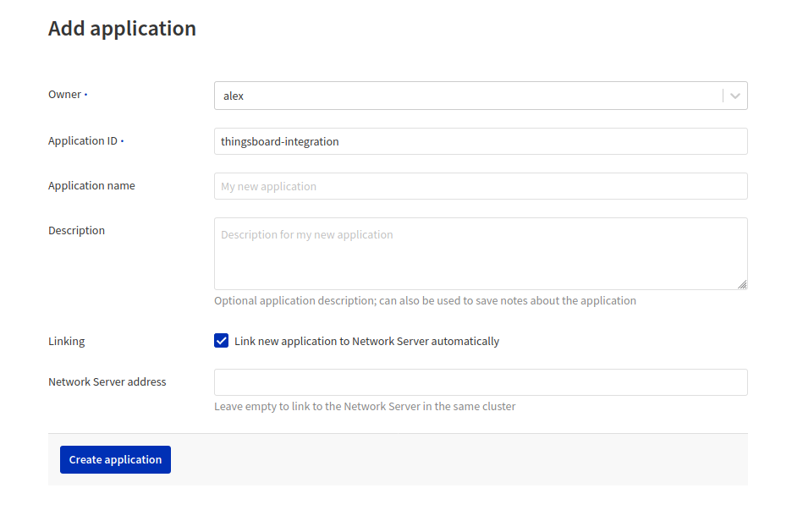
Task: Click the Application ID label
Action: tap(83, 141)
